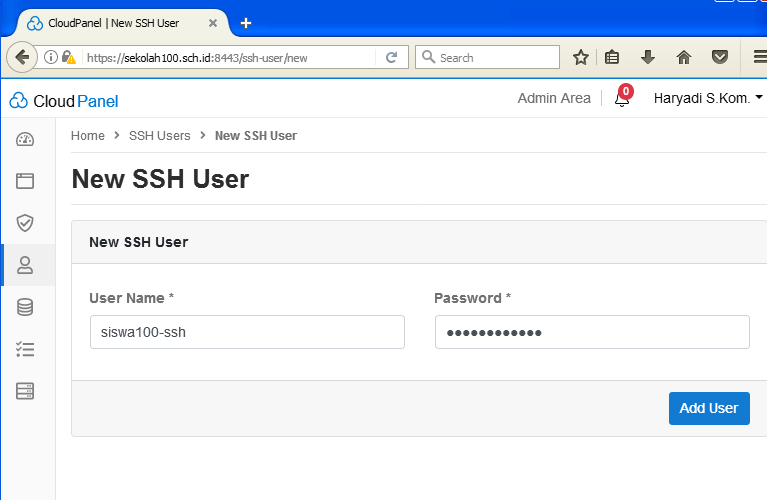This screenshot has height=500, width=767.
Task: Go to the Admin Area link
Action: (554, 98)
